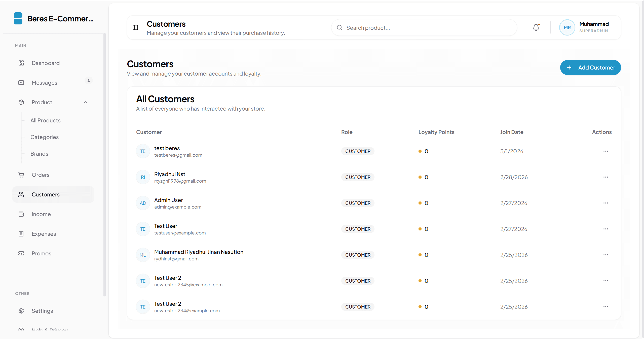Click the Customer column header
The width and height of the screenshot is (644, 339).
(x=149, y=132)
